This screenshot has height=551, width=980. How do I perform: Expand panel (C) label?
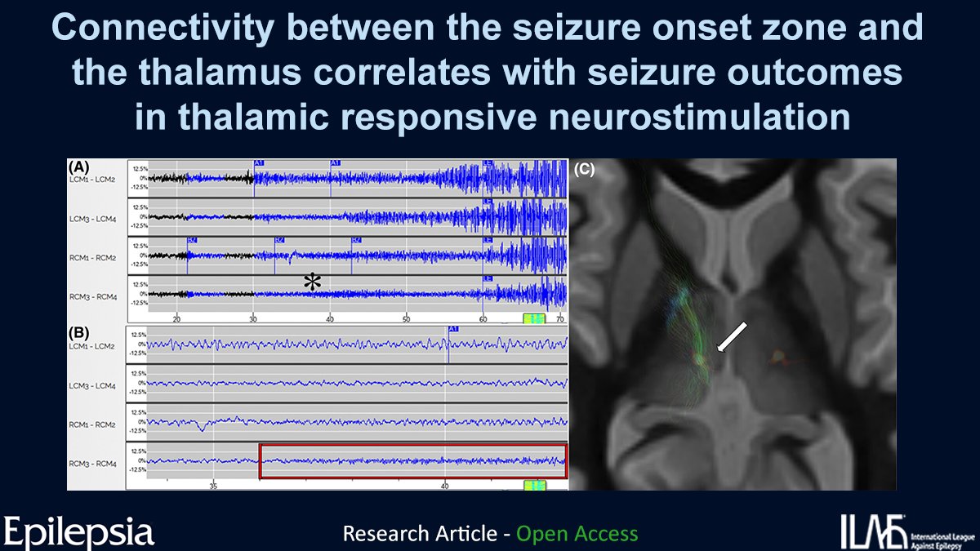583,168
